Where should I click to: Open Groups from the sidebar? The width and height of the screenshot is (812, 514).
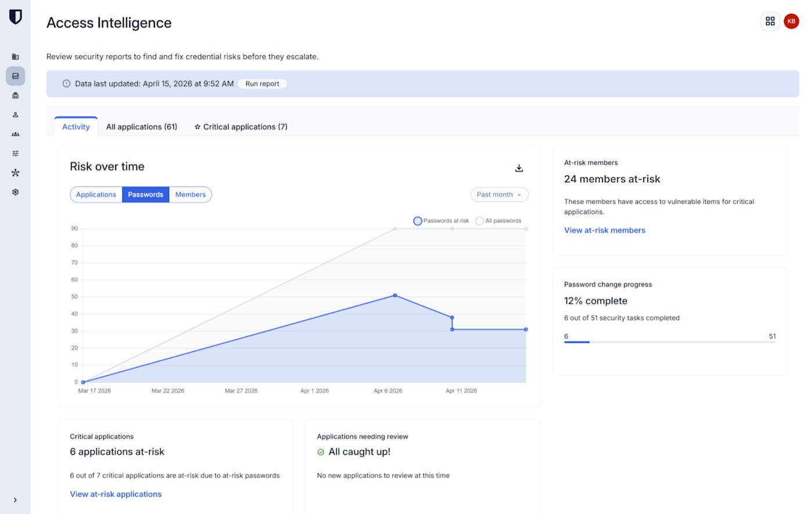15,134
